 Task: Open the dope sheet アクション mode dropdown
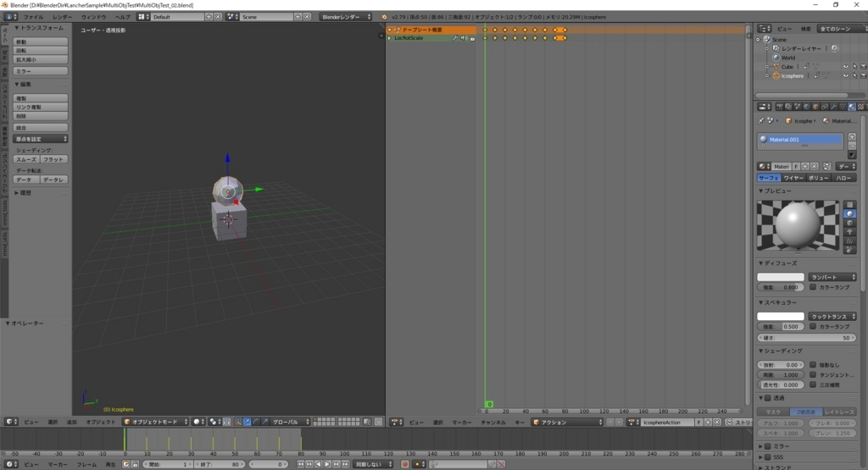(x=567, y=423)
